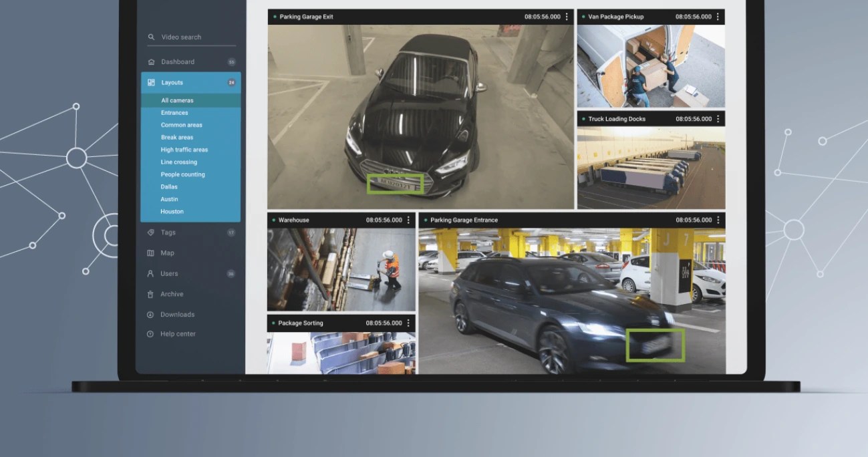Open Van Package Pickup three-dot menu
This screenshot has height=457, width=868.
coord(720,17)
